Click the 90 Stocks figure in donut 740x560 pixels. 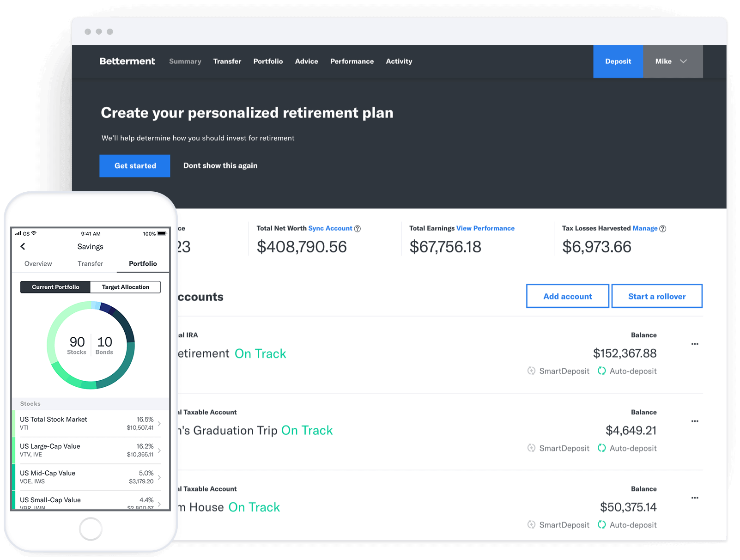(x=77, y=345)
